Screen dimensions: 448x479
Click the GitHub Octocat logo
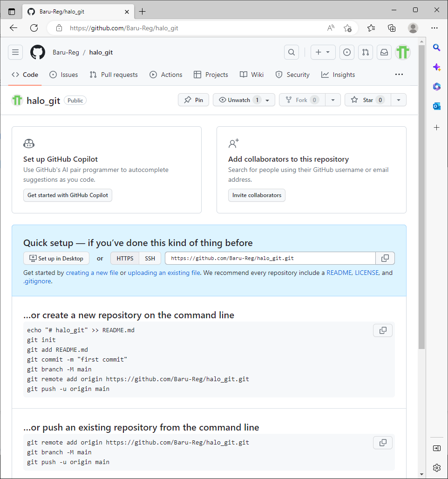tap(38, 52)
